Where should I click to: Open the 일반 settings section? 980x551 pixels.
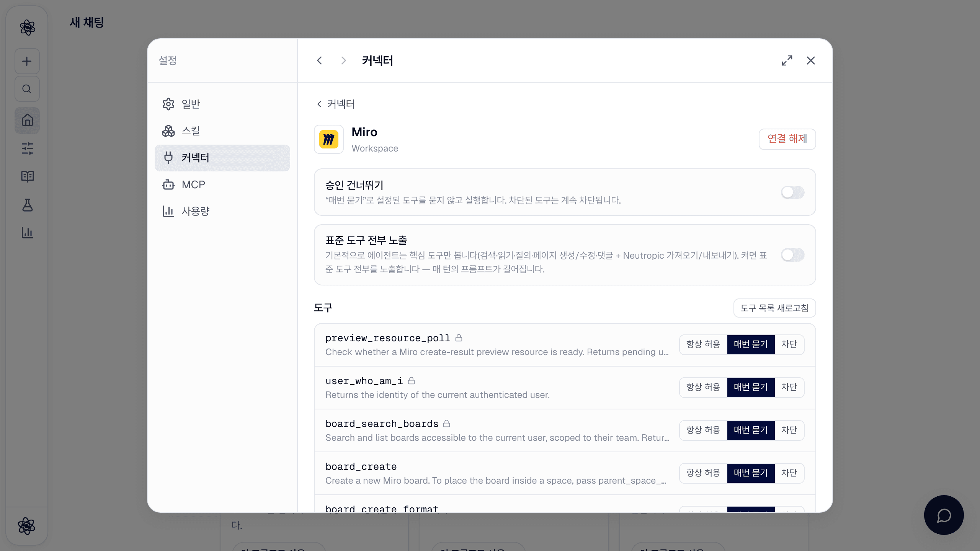[222, 104]
